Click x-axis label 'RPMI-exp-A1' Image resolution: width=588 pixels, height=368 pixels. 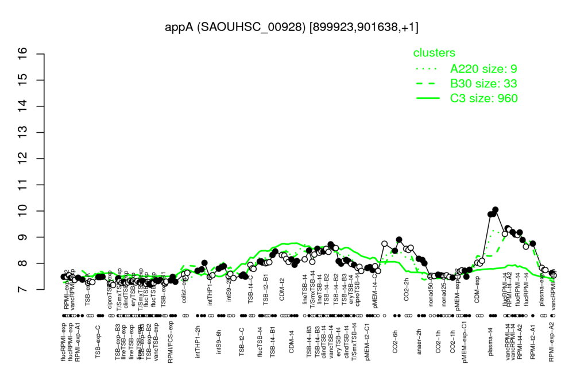pos(78,342)
